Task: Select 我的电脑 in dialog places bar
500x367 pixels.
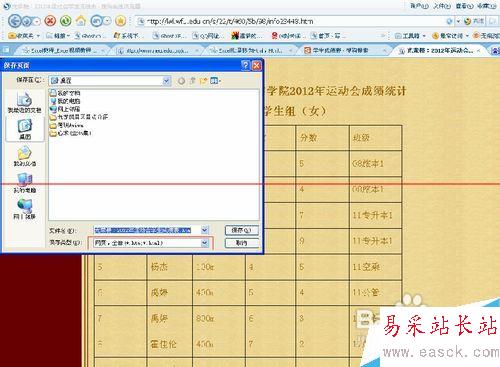Action: [x=25, y=183]
